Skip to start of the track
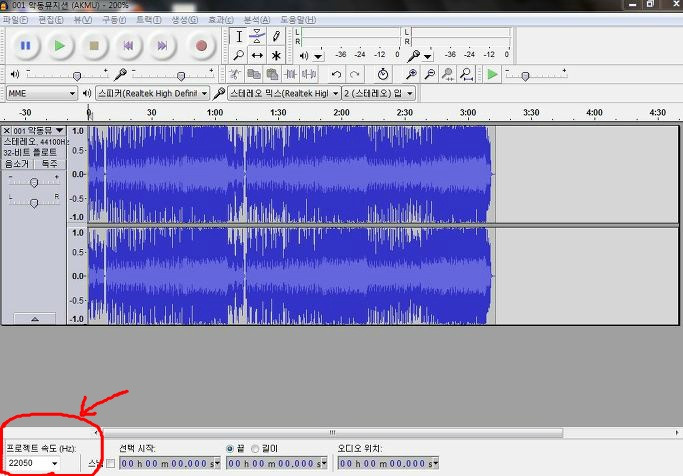Viewport: 683px width, 476px height. (x=128, y=46)
